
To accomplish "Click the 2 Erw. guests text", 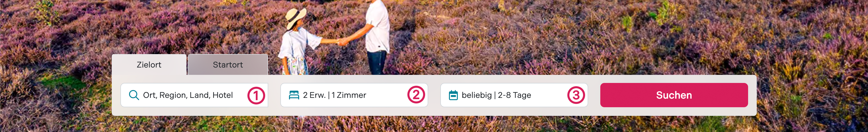I will (314, 95).
